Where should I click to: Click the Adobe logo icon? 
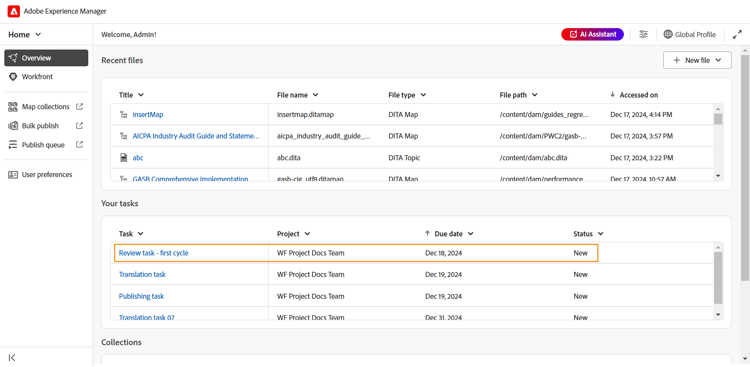[13, 11]
